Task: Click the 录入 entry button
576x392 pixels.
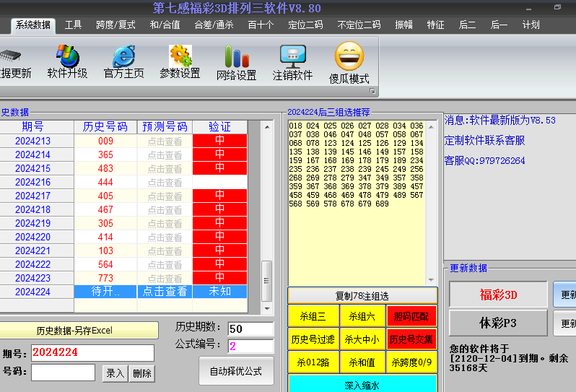Action: (x=115, y=373)
